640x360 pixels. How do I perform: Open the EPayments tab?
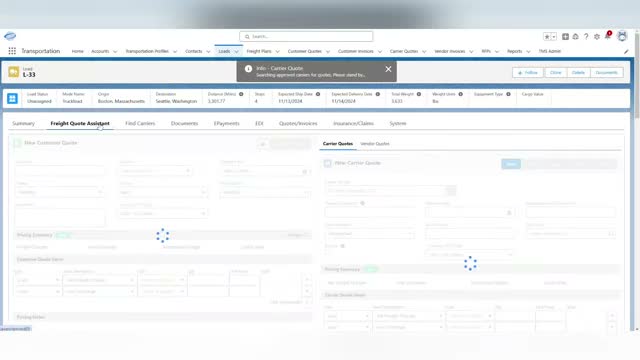(x=227, y=123)
